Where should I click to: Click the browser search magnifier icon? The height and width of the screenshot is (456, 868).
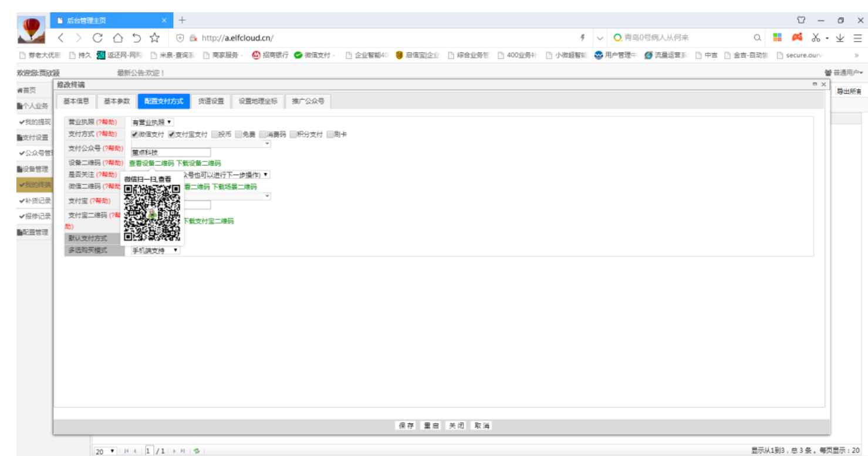[758, 38]
